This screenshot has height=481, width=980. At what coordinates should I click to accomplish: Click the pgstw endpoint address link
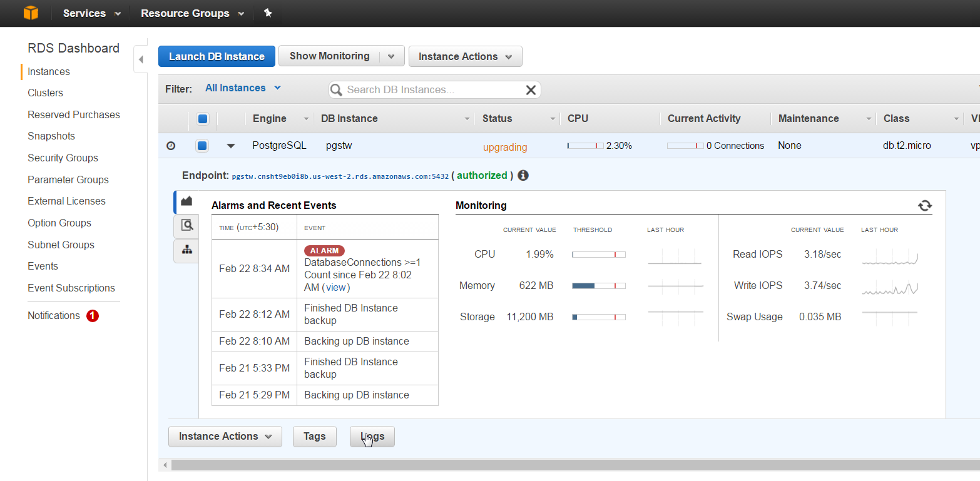(340, 176)
